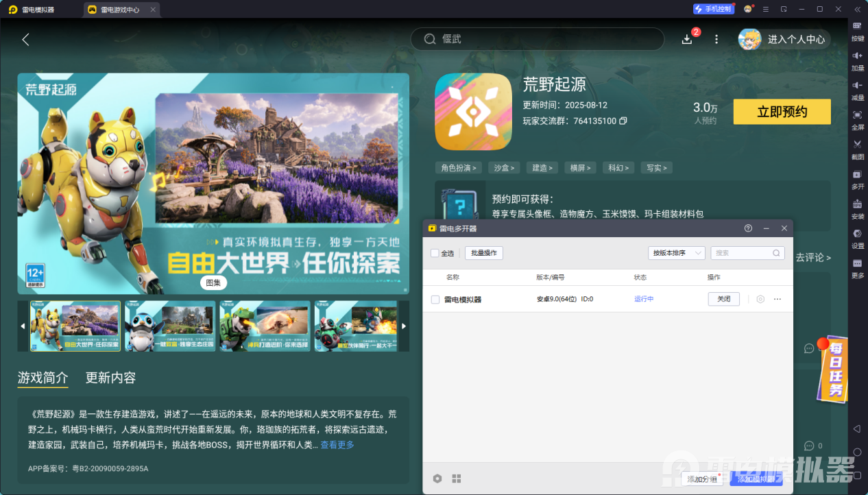Image resolution: width=868 pixels, height=495 pixels.
Task: Switch to grid view in multi-opener
Action: pos(457,479)
